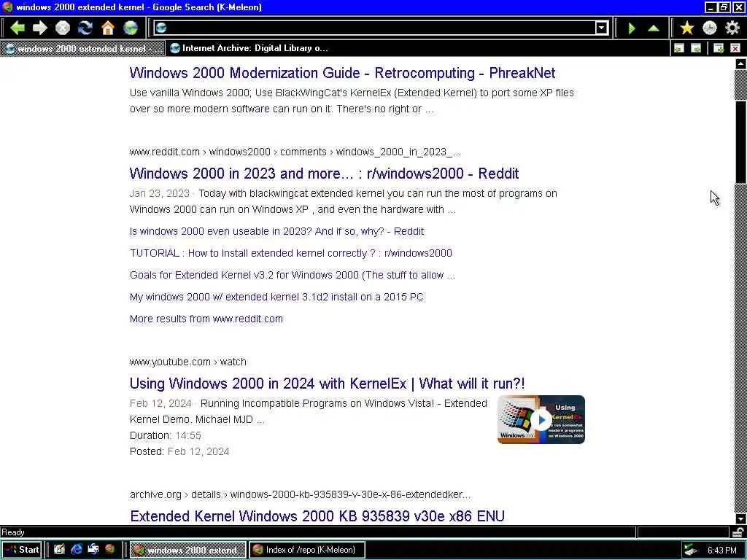The height and width of the screenshot is (560, 747).
Task: Click the green Go arrow next to URL bar
Action: tap(632, 28)
